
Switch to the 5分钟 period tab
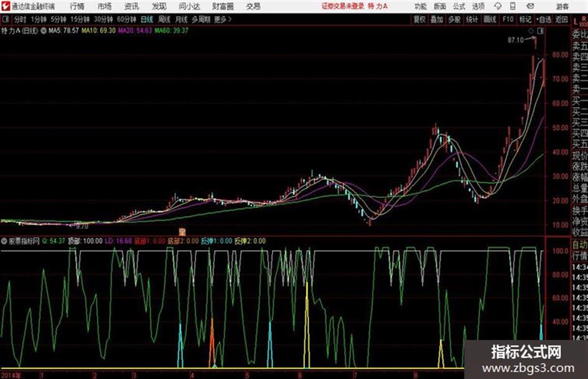58,19
